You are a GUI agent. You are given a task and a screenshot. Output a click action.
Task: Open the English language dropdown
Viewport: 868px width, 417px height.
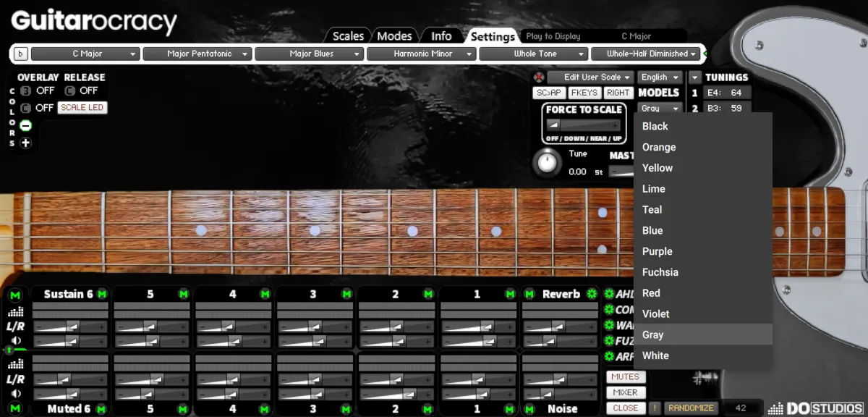(x=660, y=77)
